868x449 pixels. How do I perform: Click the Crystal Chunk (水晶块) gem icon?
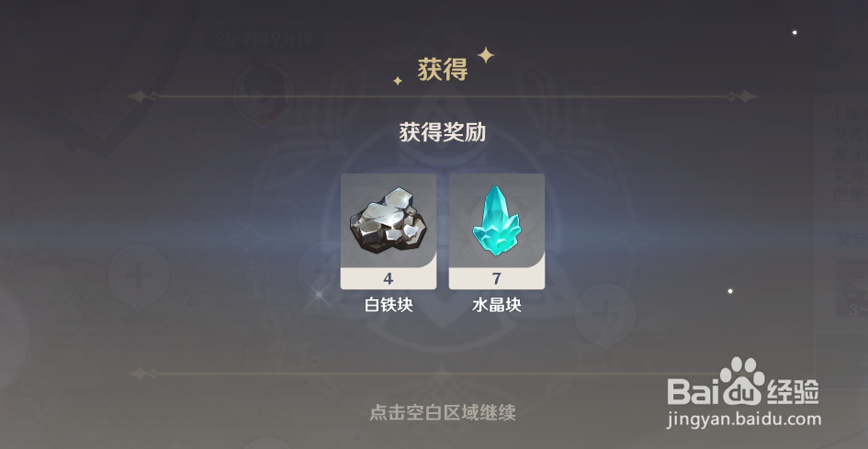(497, 220)
